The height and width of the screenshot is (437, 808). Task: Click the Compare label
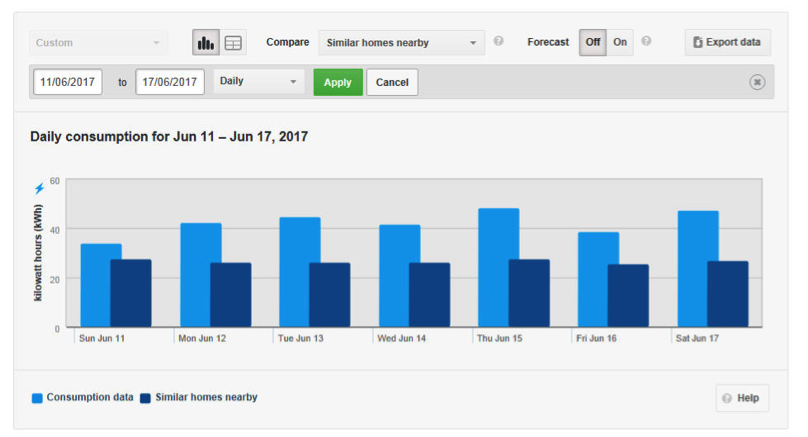[288, 42]
